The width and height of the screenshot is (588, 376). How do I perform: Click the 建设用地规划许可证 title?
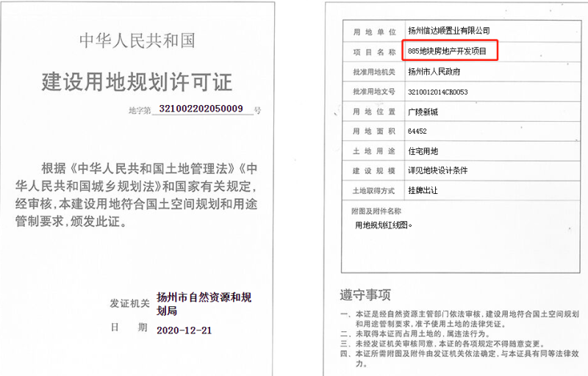(136, 80)
